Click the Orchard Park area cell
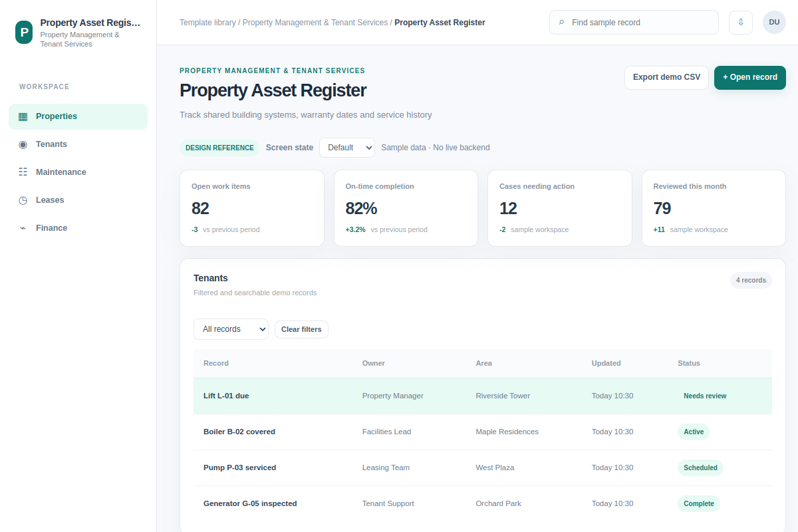This screenshot has width=798, height=532. click(499, 503)
